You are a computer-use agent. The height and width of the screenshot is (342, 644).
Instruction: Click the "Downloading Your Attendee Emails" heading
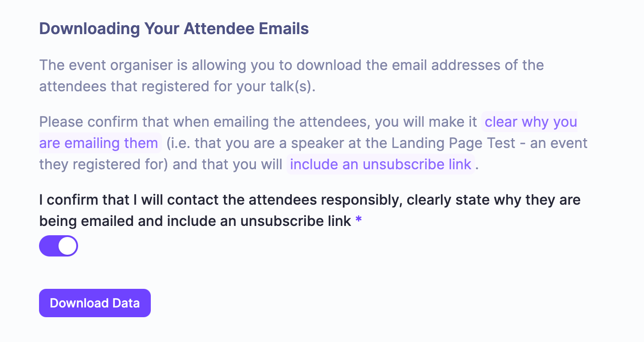point(174,29)
